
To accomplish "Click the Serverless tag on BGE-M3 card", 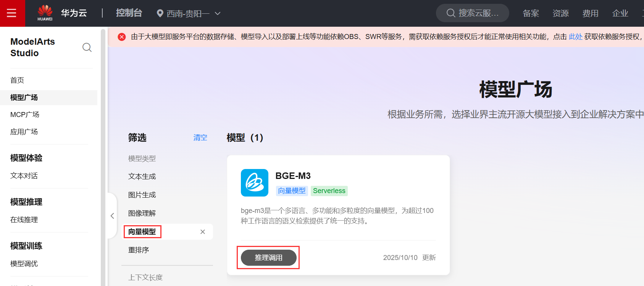I will pos(329,191).
